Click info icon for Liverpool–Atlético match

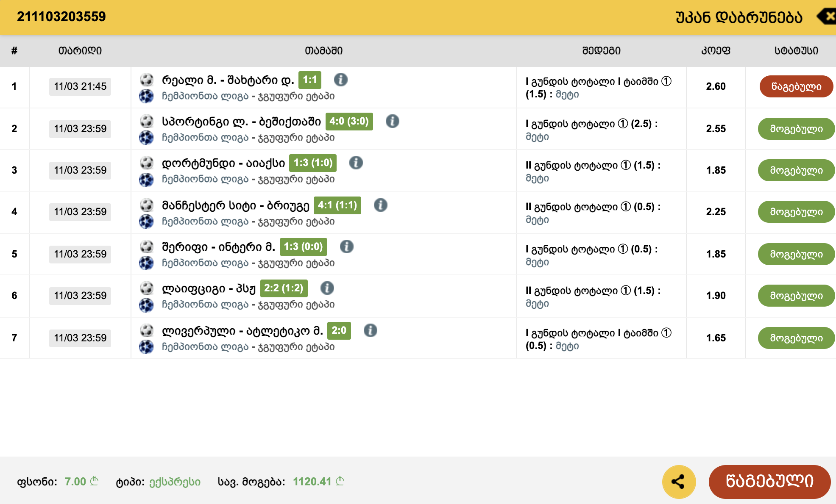[x=370, y=330]
